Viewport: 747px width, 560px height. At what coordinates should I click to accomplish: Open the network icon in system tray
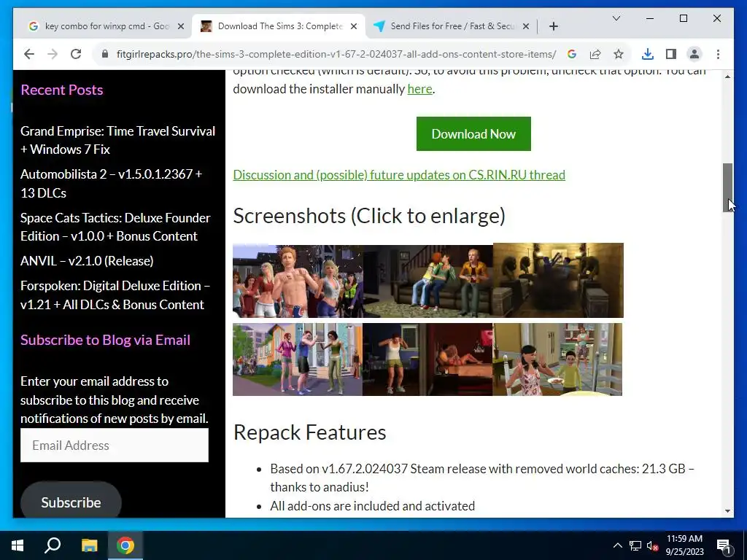pos(635,545)
